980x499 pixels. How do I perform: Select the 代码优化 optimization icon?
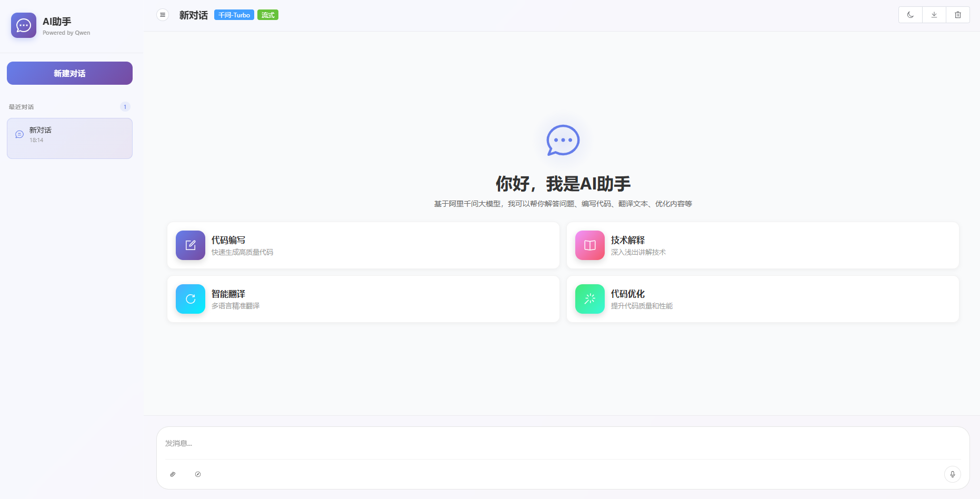click(589, 299)
